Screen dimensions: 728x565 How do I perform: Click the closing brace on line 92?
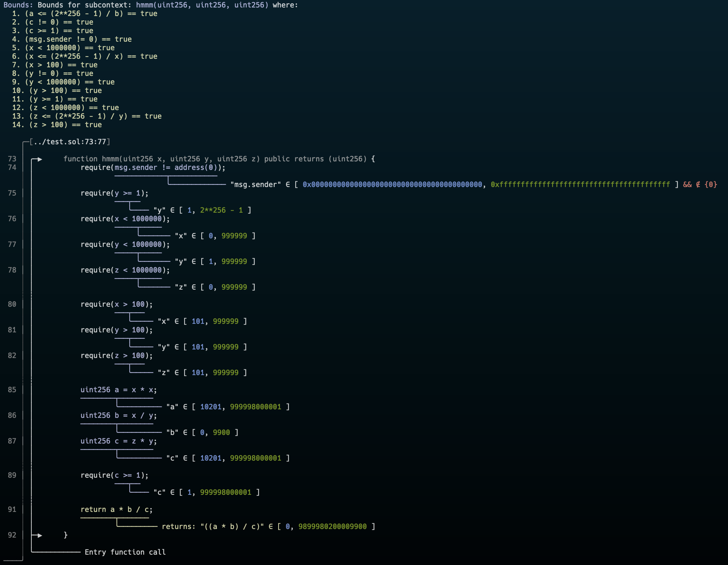click(x=66, y=535)
